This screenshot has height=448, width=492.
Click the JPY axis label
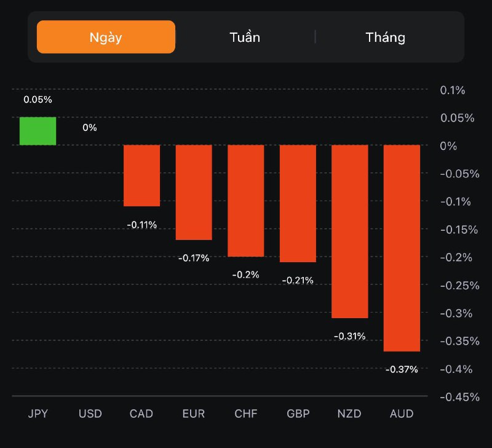click(x=38, y=414)
